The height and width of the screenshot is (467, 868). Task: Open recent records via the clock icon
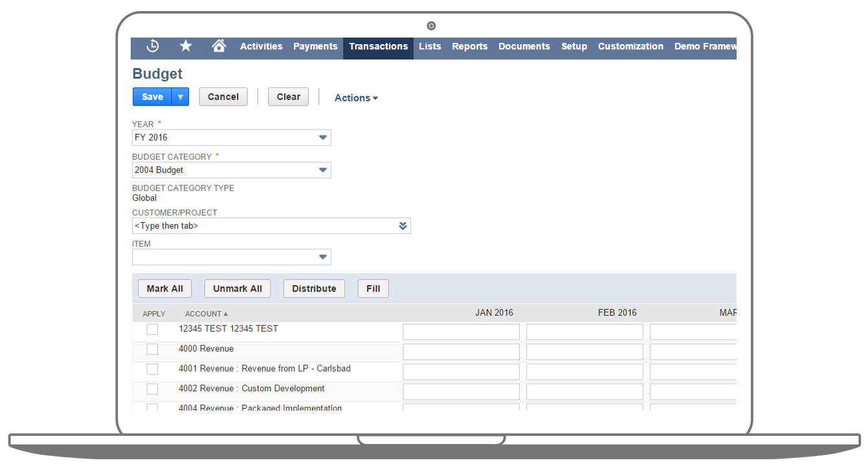(153, 46)
